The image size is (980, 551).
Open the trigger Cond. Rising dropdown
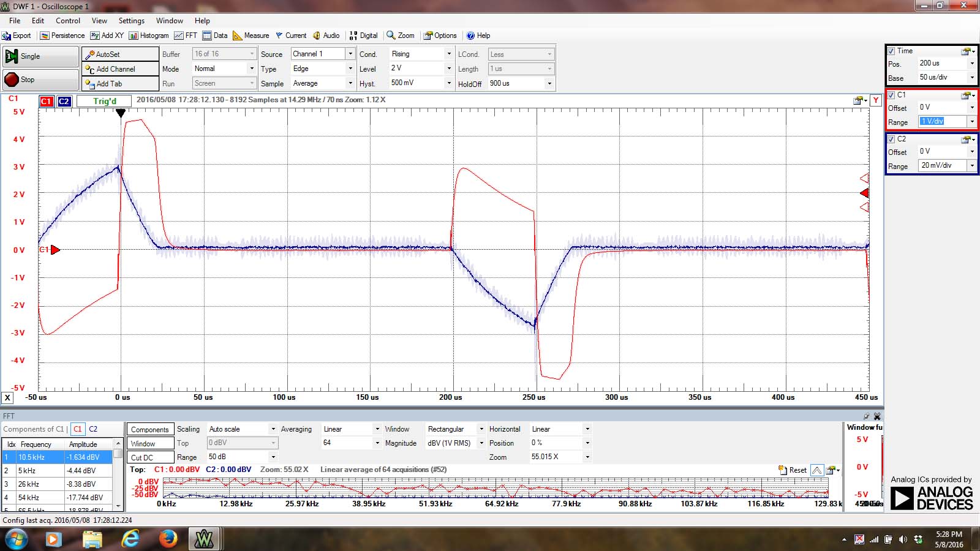click(449, 54)
